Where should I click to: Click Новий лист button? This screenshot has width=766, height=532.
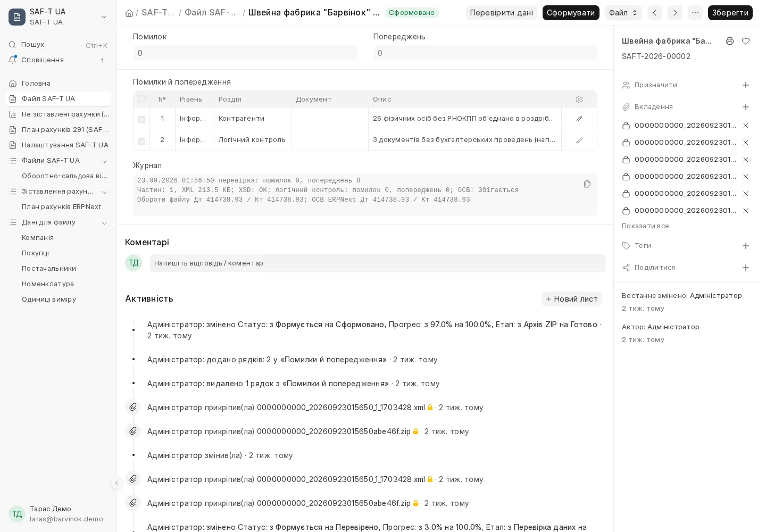pyautogui.click(x=572, y=299)
